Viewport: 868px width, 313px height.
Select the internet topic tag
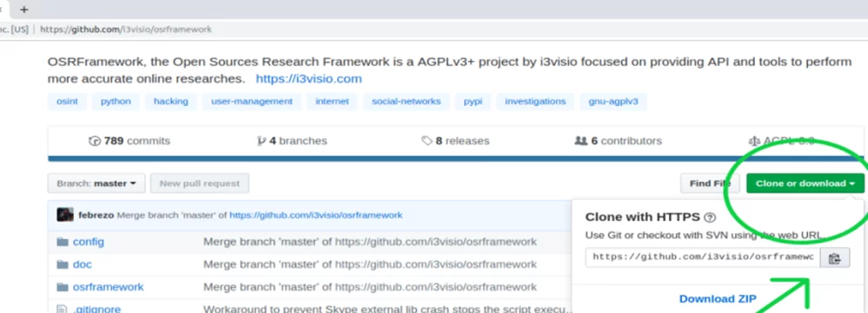332,102
